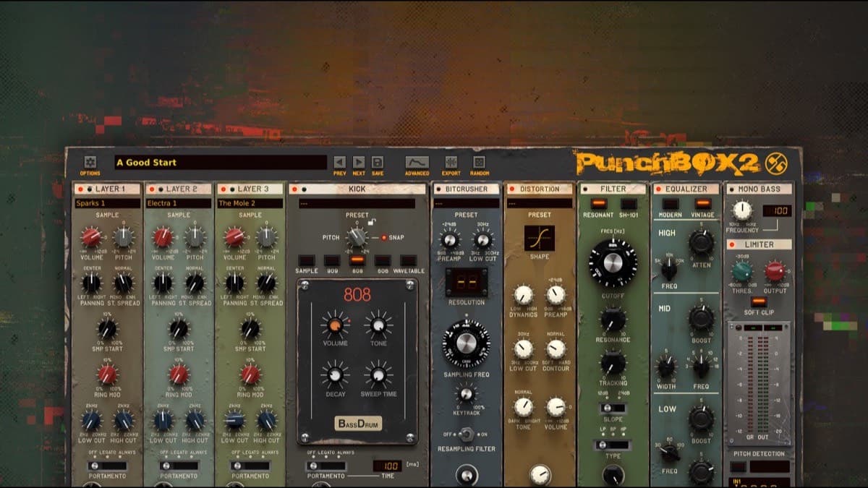868x488 pixels.
Task: Toggle Layer 3 power LED
Action: pos(222,189)
